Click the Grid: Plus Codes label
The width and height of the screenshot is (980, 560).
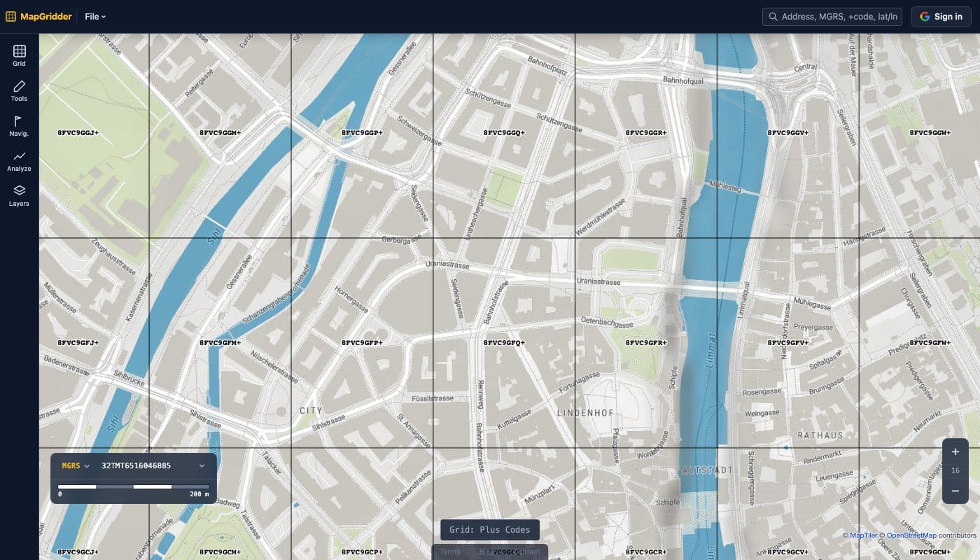(490, 530)
